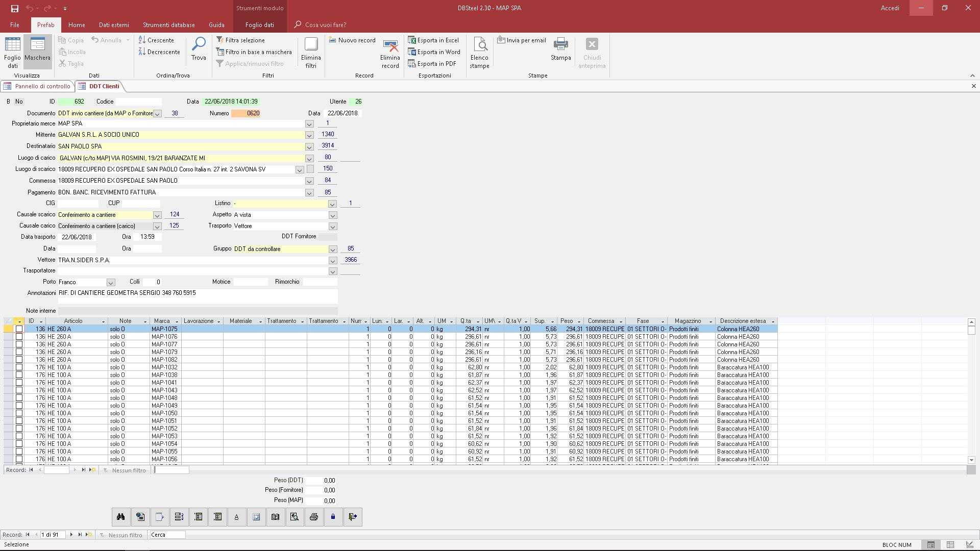
Task: Click the Annotazioni text field
Action: coord(198,296)
